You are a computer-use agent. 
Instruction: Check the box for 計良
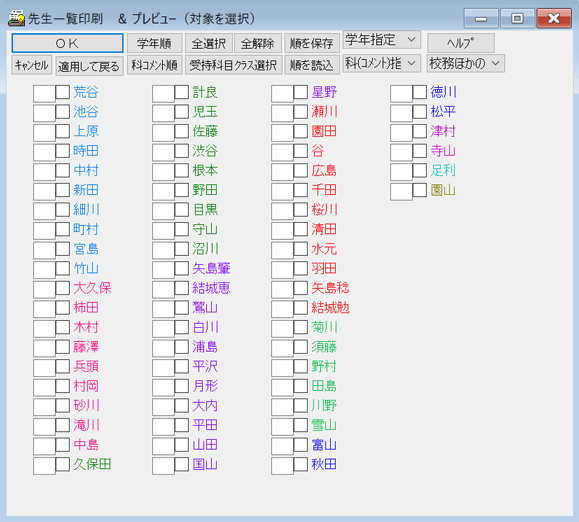[x=181, y=92]
